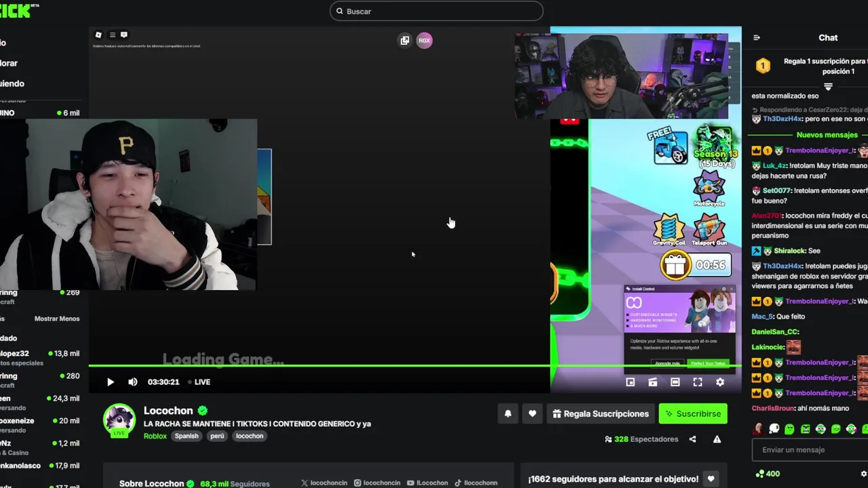Share the stream via share icon
868x488 pixels.
tap(692, 439)
